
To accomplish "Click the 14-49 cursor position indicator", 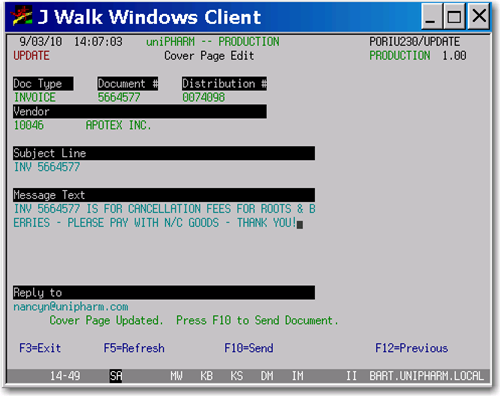I will [65, 376].
